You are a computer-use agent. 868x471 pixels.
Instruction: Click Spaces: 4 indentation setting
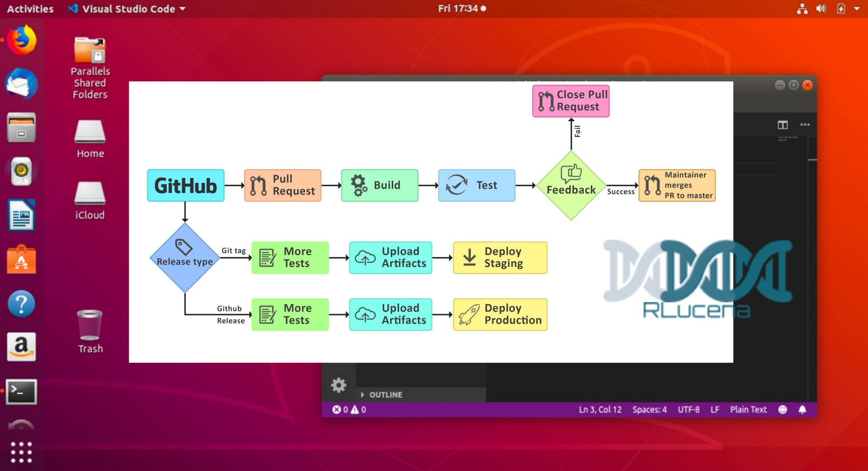(x=649, y=410)
